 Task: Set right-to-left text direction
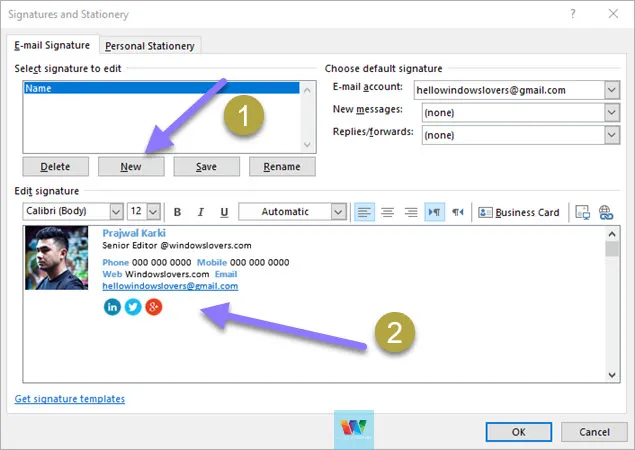[457, 212]
